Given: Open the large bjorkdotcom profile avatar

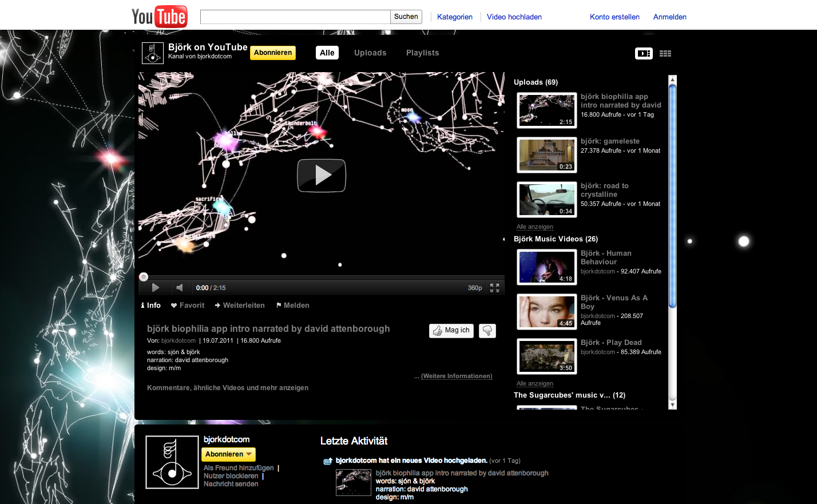Looking at the screenshot, I should (x=172, y=462).
